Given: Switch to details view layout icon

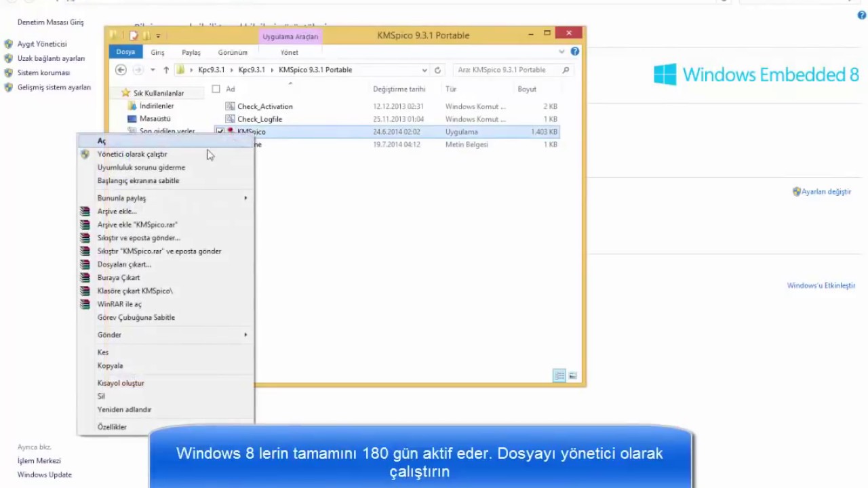Looking at the screenshot, I should (559, 376).
